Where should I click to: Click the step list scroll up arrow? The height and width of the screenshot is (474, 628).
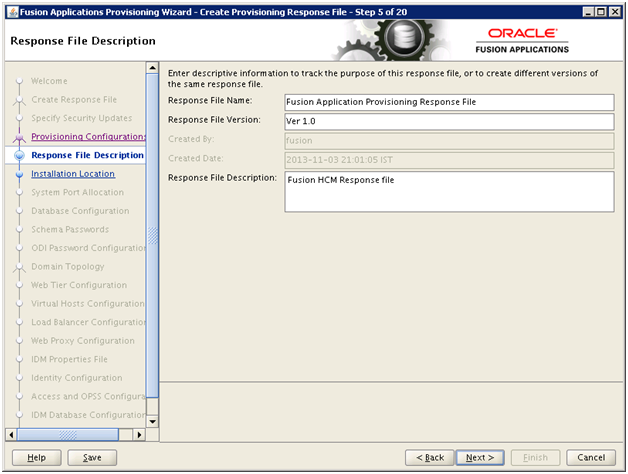[x=152, y=68]
